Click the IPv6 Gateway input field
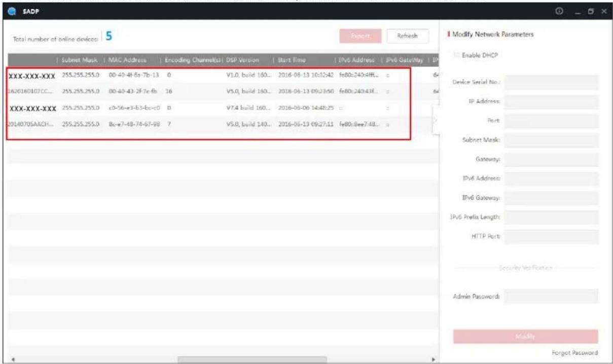The image size is (613, 364). point(551,198)
